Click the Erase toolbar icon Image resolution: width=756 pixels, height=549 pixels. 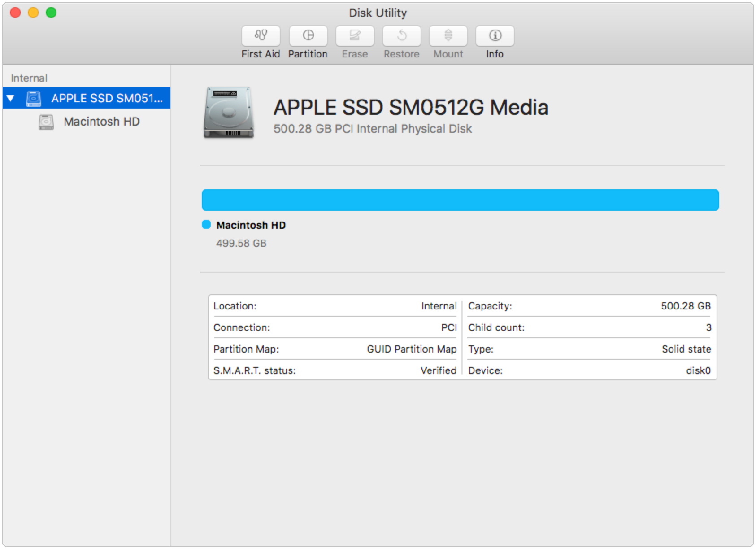(x=355, y=35)
